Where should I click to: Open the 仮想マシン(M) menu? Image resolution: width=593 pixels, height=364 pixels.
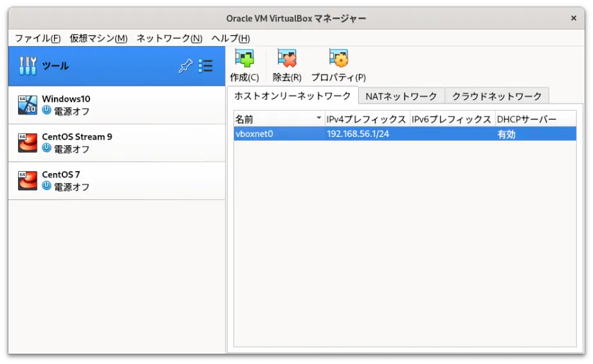(98, 38)
